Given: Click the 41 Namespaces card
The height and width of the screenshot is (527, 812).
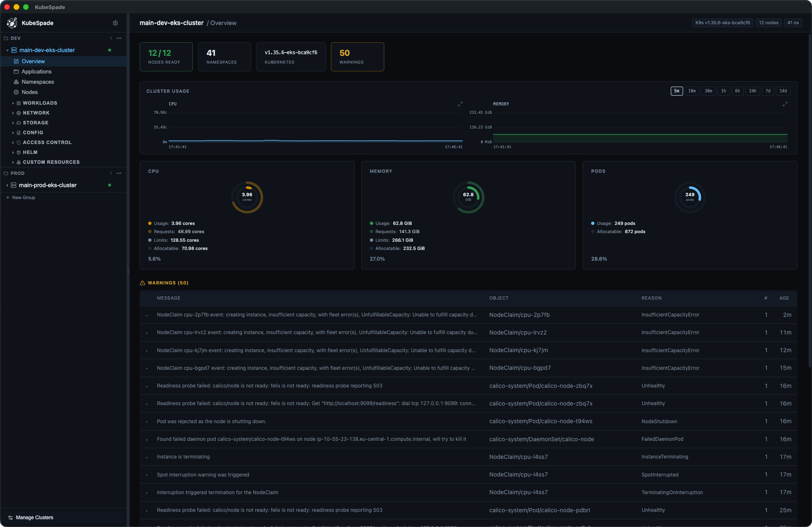Looking at the screenshot, I should (x=225, y=57).
